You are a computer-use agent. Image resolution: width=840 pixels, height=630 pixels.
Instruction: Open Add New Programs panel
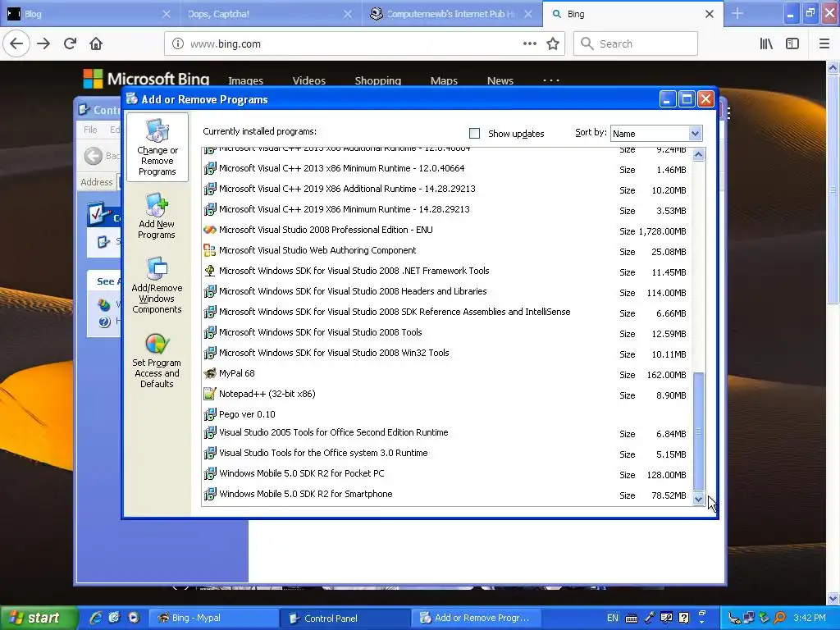pos(157,217)
